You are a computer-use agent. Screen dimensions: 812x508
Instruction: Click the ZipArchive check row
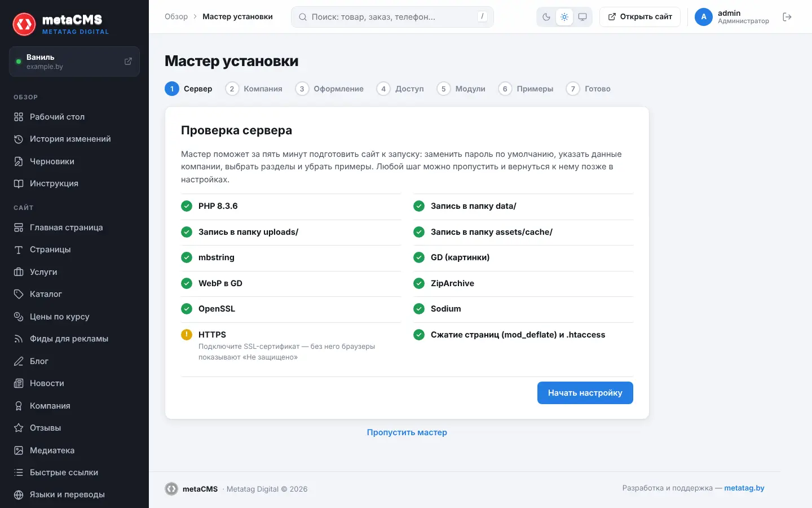tap(523, 283)
